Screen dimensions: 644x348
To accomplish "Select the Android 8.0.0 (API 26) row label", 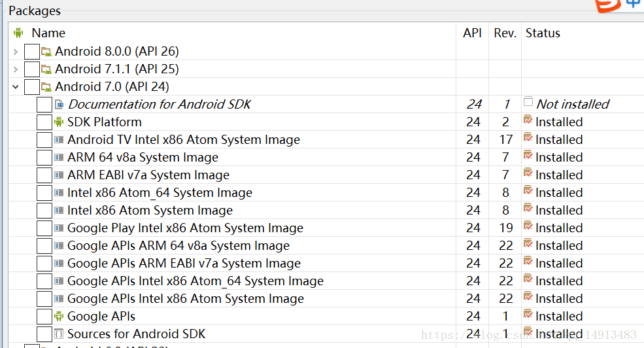I will (x=117, y=52).
